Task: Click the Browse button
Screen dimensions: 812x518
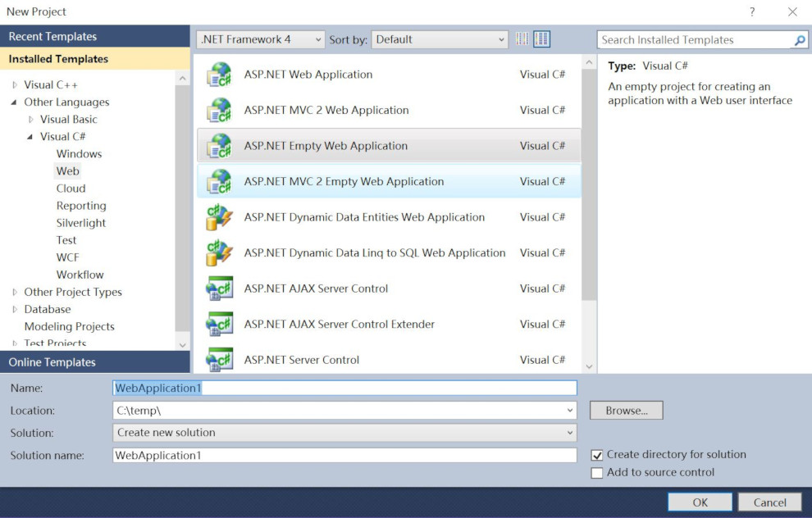Action: tap(626, 410)
